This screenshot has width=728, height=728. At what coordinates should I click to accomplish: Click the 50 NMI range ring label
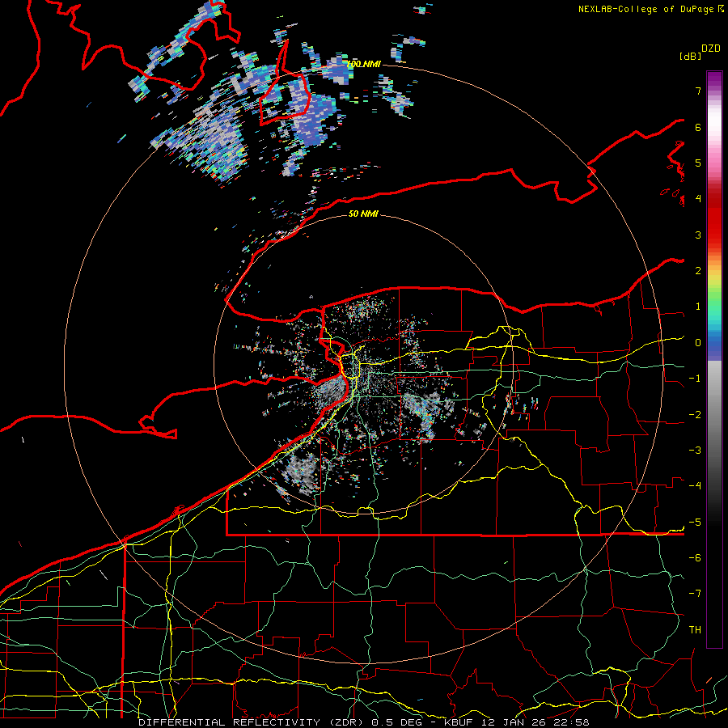(x=363, y=214)
